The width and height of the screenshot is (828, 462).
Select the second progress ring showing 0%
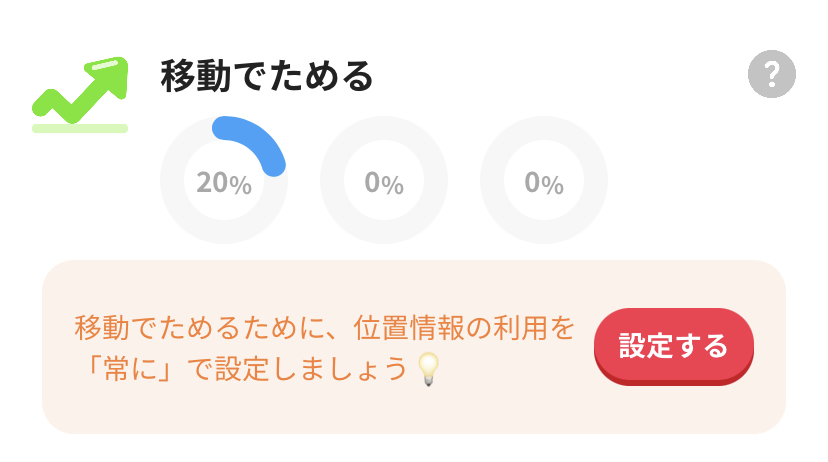pyautogui.click(x=384, y=180)
